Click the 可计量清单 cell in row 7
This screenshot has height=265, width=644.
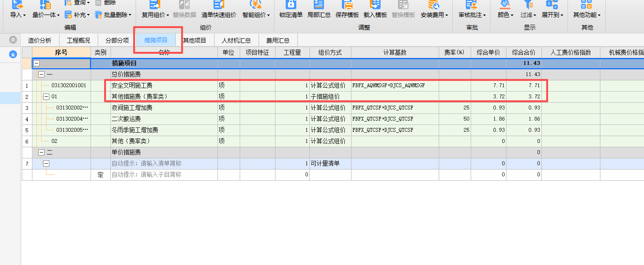coord(330,164)
